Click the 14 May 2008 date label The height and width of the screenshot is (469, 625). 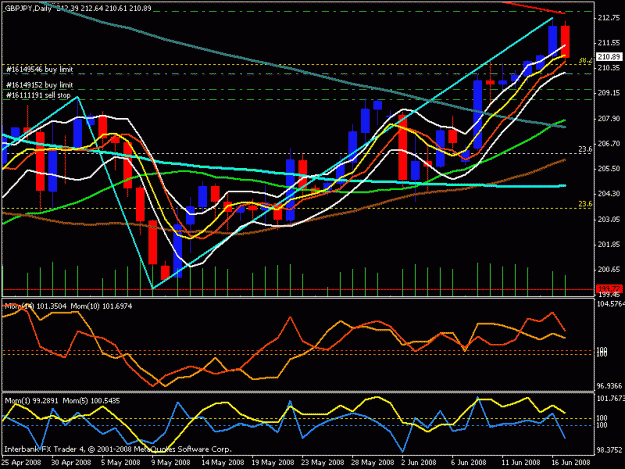click(x=222, y=463)
